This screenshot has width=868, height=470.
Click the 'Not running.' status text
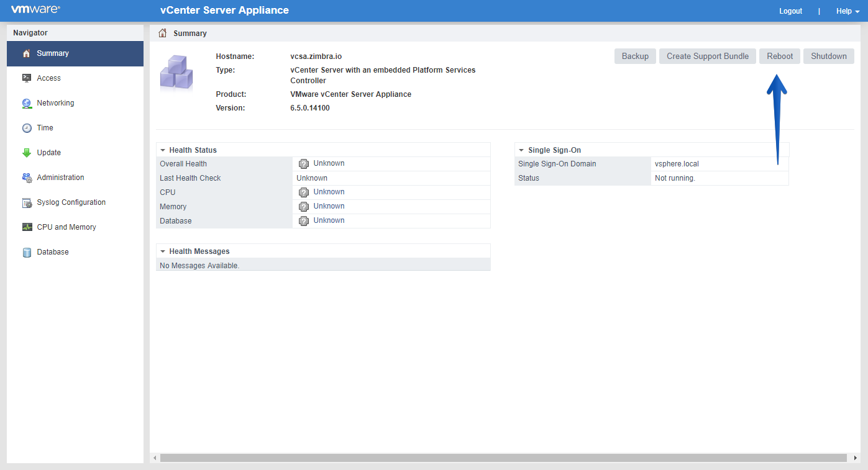tap(675, 178)
